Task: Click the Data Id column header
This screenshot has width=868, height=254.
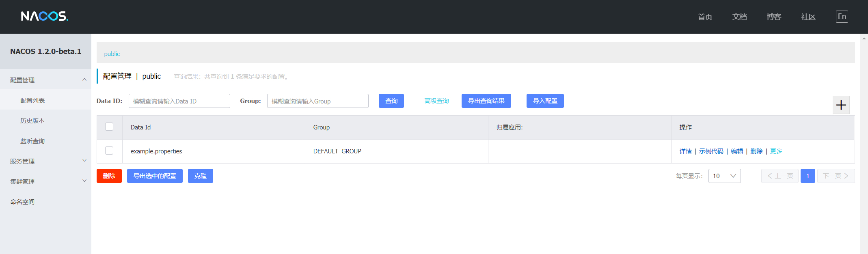Action: (x=214, y=127)
